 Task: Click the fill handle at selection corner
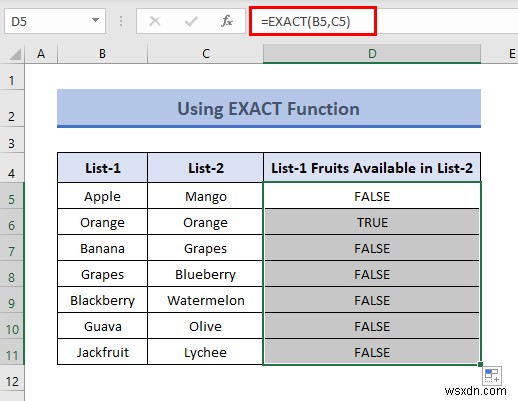(480, 364)
